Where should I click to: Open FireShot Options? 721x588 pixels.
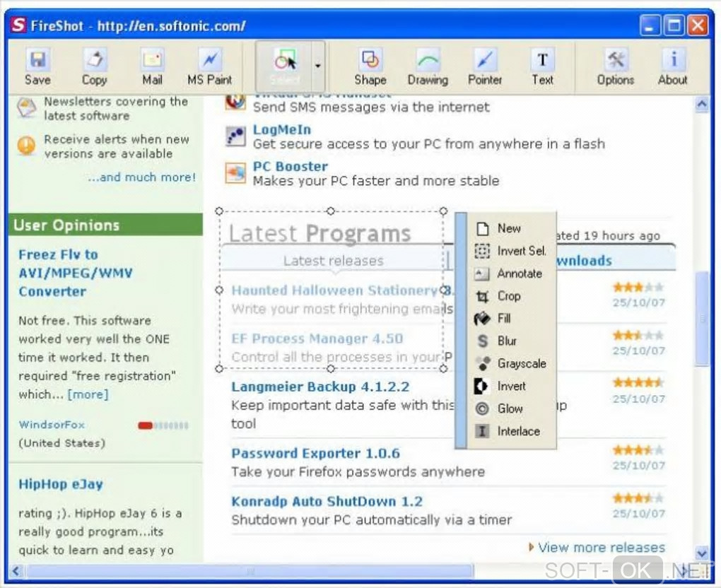pos(615,67)
